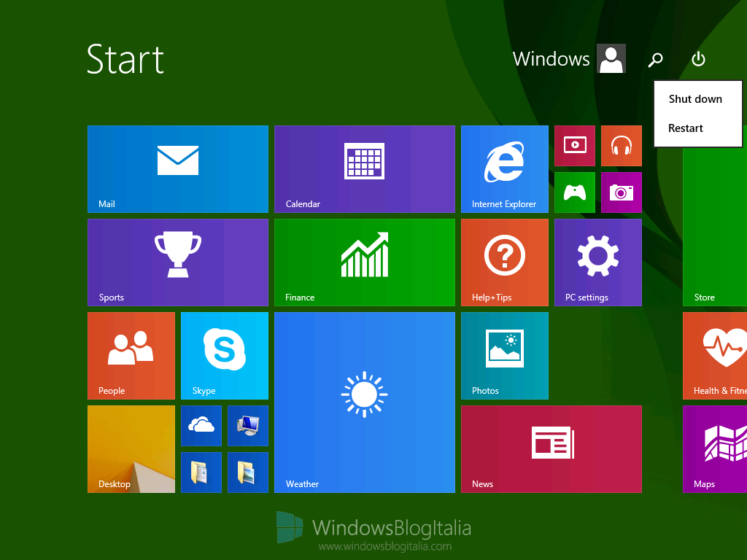Click the Windows user name
This screenshot has height=560, width=747.
click(x=551, y=59)
